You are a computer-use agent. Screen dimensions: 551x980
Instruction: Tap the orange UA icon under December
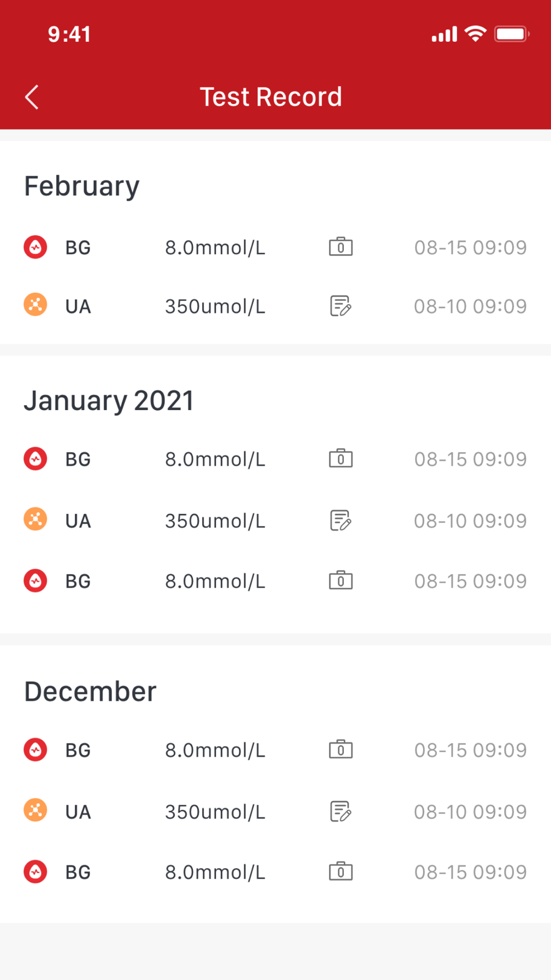35,810
